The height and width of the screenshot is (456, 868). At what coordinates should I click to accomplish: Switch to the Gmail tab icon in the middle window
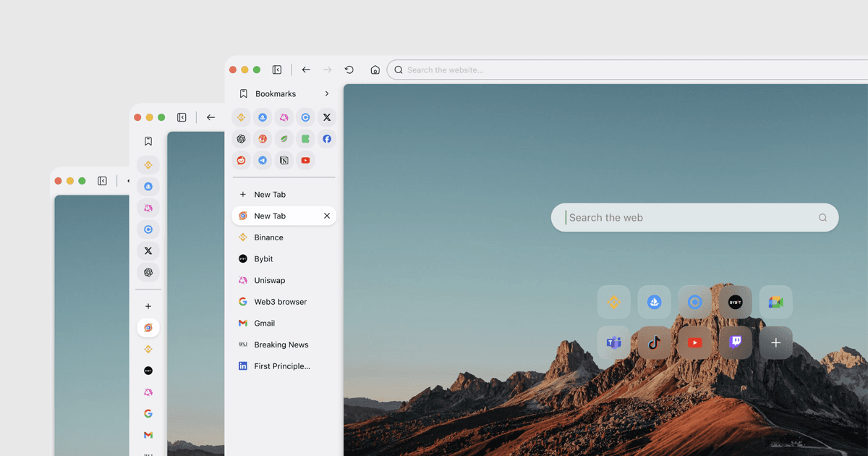pos(148,435)
